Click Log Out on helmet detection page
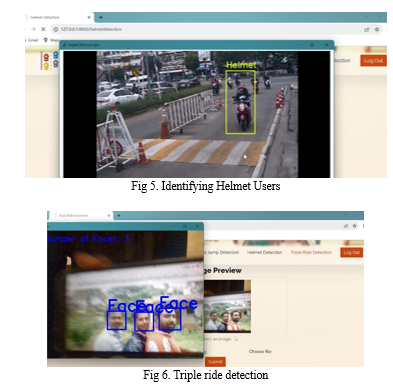 coord(373,61)
